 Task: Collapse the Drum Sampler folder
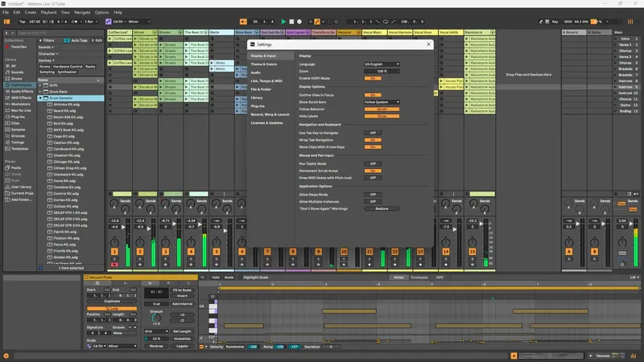[41, 98]
